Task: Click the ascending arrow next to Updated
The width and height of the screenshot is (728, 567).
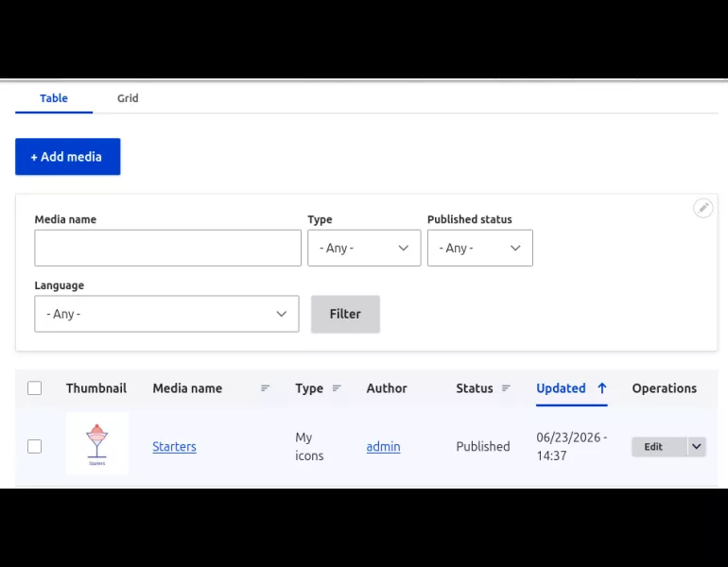Action: coord(601,387)
